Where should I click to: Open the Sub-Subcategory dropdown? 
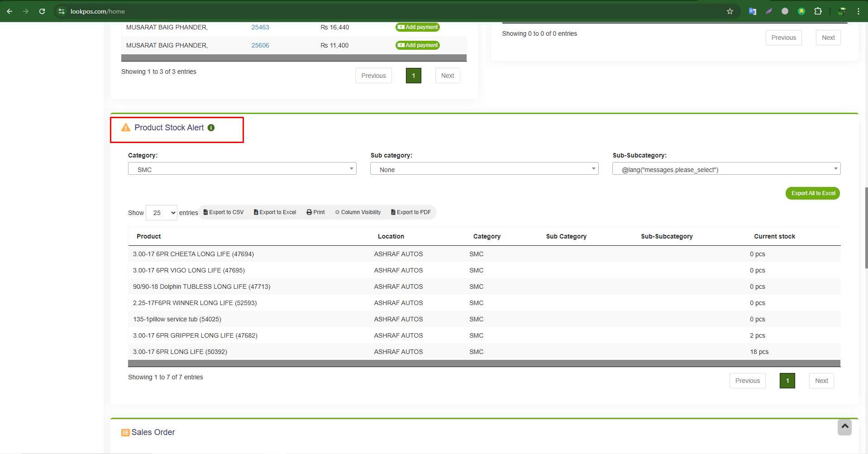click(x=726, y=169)
